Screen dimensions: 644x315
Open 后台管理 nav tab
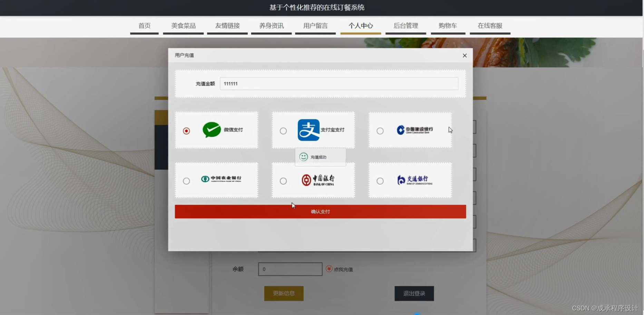point(406,26)
